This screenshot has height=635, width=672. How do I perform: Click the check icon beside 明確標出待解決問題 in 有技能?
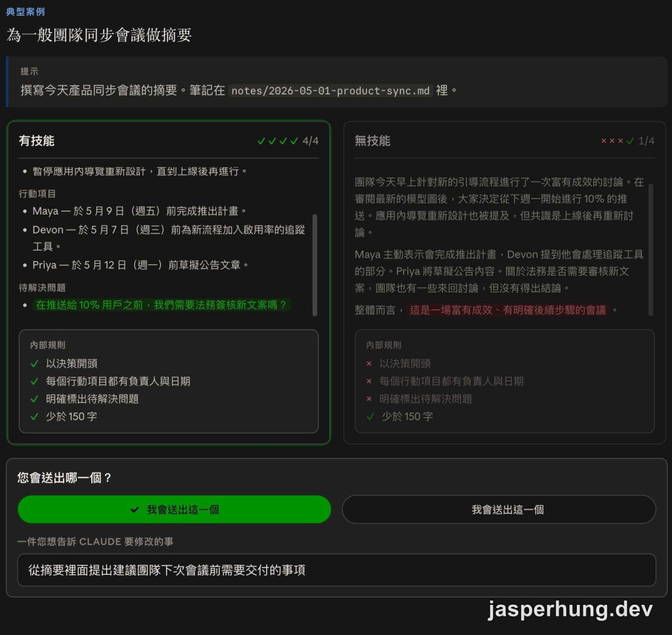pyautogui.click(x=35, y=399)
